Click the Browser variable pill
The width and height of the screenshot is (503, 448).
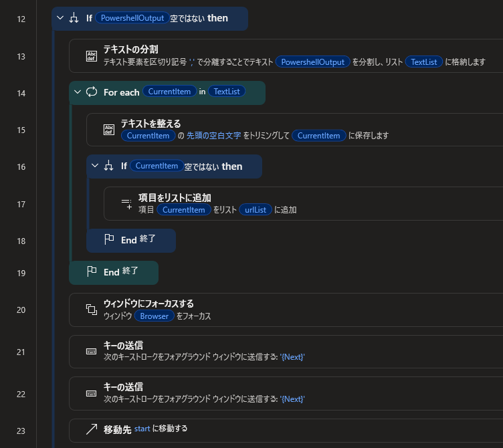[x=155, y=316]
